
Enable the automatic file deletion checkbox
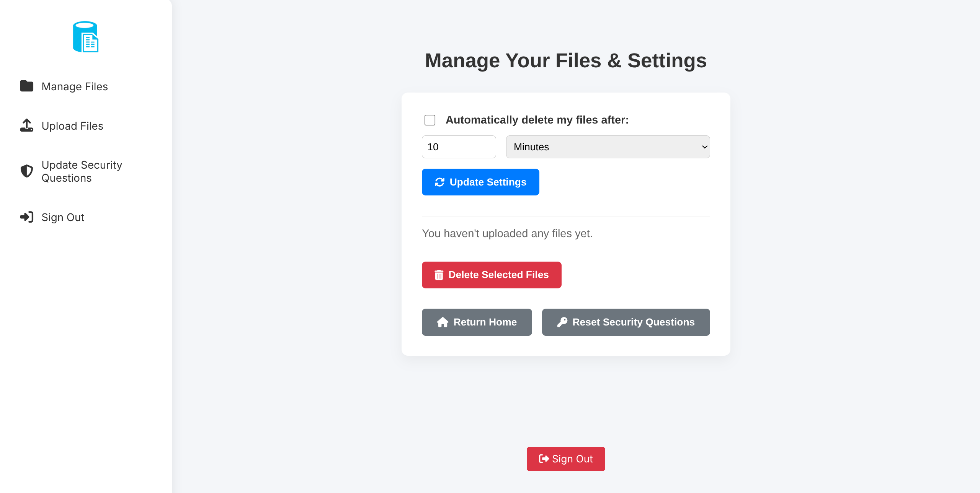430,120
